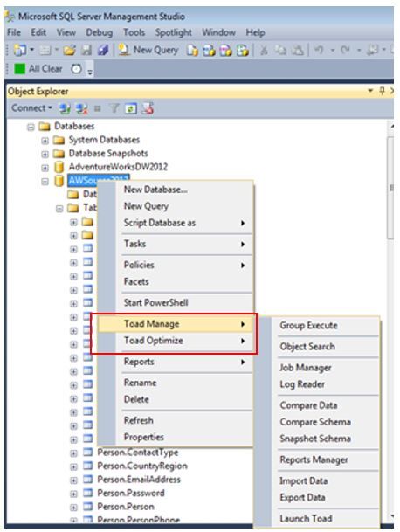400x532 pixels.
Task: Click the Spotlight All Clear green status icon
Action: point(20,69)
